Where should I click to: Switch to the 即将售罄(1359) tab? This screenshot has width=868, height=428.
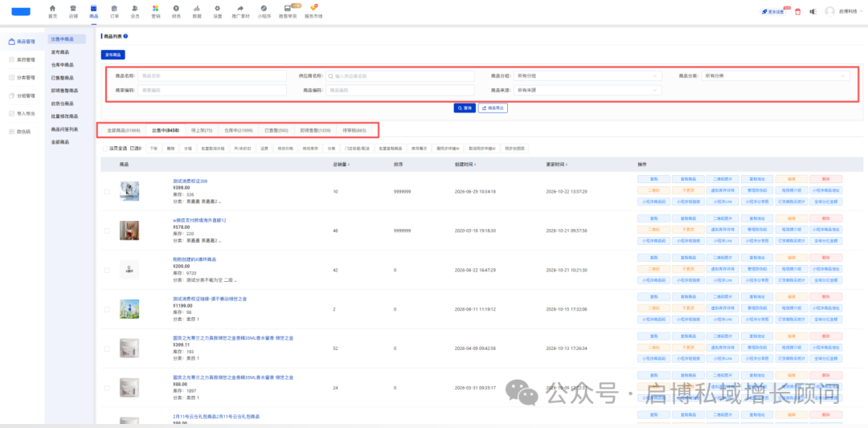316,131
